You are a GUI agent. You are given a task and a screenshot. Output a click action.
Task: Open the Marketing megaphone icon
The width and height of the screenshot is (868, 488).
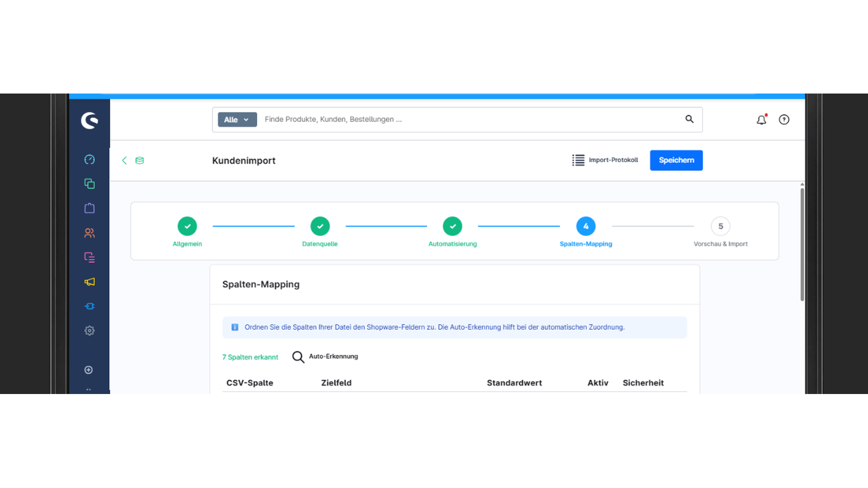point(90,282)
